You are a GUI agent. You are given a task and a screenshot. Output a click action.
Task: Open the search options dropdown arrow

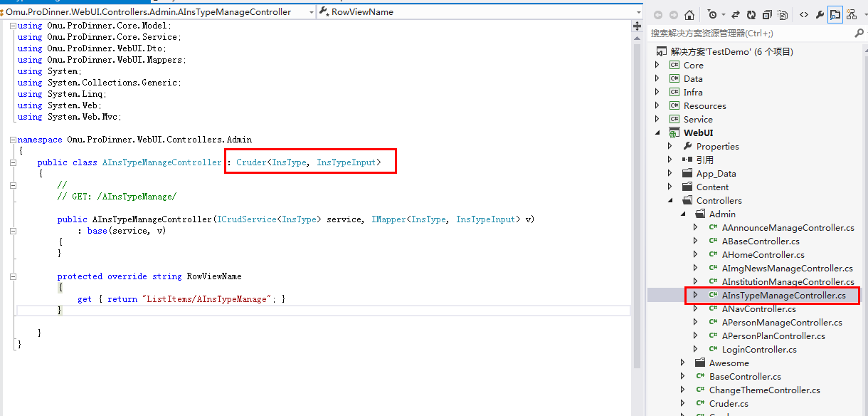(x=866, y=33)
